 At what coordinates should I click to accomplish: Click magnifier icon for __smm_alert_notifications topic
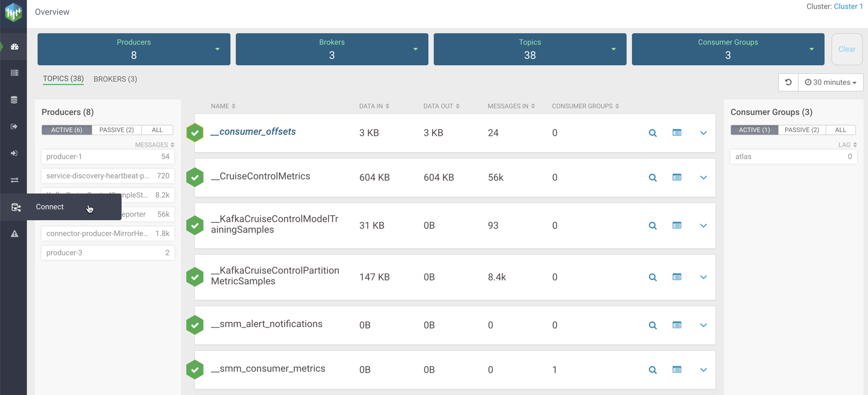[x=652, y=326]
